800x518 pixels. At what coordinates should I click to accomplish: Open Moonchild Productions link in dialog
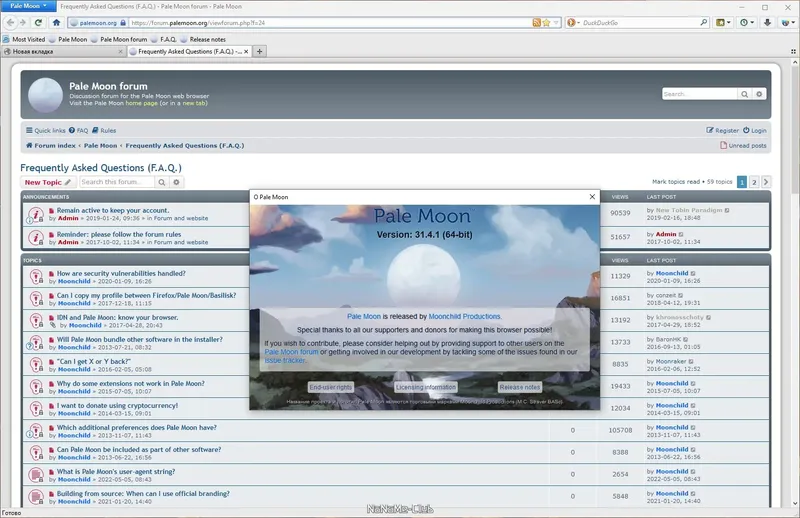[465, 316]
